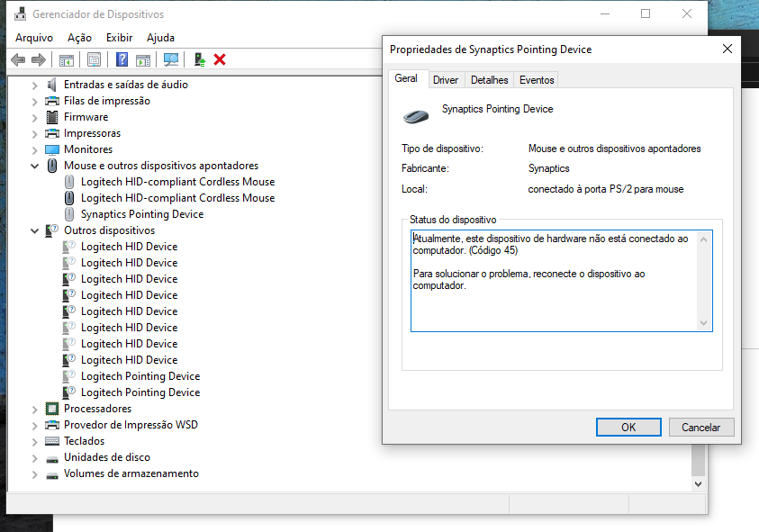The height and width of the screenshot is (532, 759).
Task: Open the Exibir menu
Action: (x=119, y=38)
